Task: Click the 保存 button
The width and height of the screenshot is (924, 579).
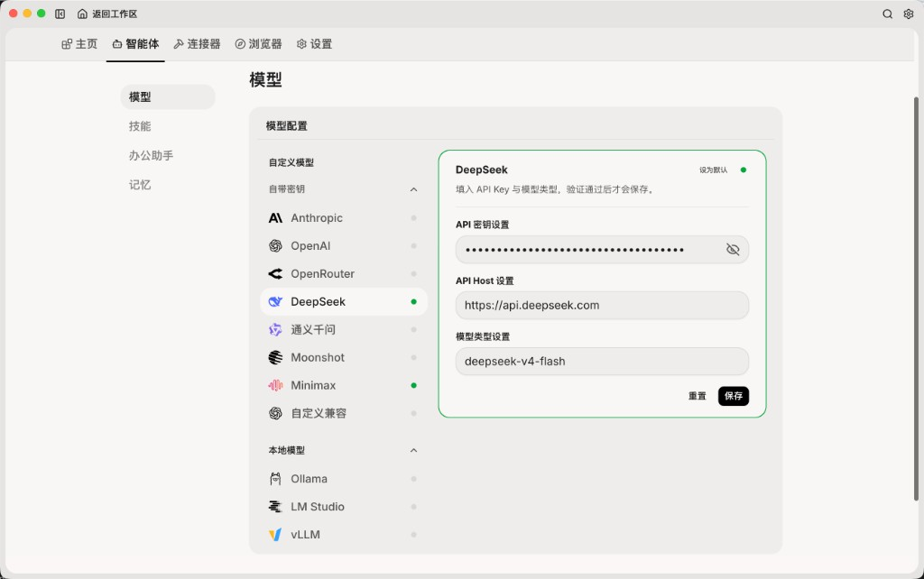Action: pos(733,396)
